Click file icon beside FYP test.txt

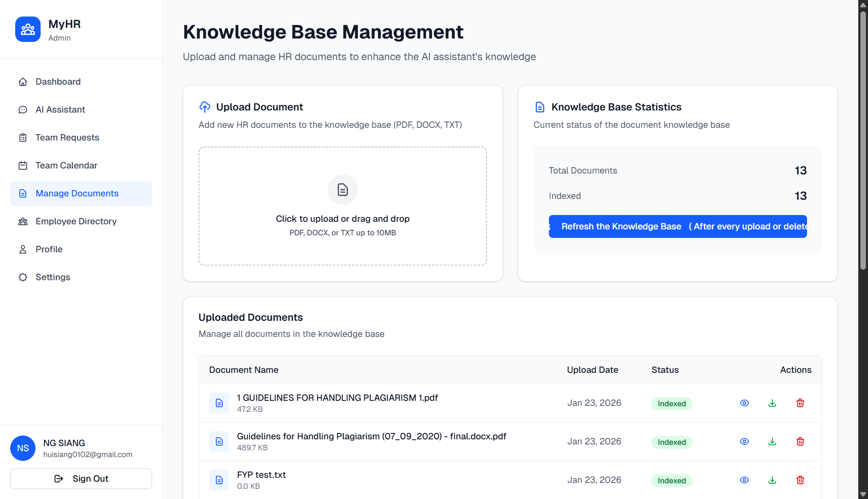pyautogui.click(x=219, y=480)
